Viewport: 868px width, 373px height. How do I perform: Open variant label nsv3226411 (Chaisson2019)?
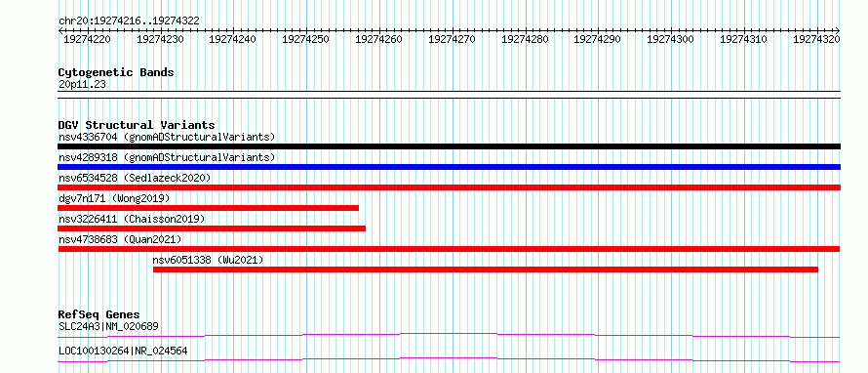pos(132,219)
